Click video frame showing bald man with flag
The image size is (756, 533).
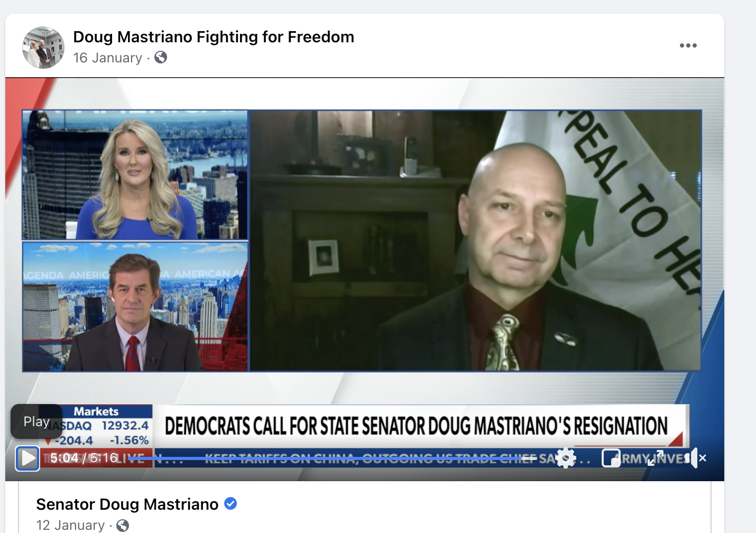[476, 241]
